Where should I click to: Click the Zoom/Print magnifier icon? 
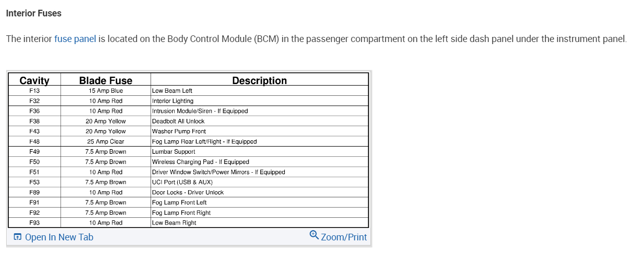(x=314, y=235)
